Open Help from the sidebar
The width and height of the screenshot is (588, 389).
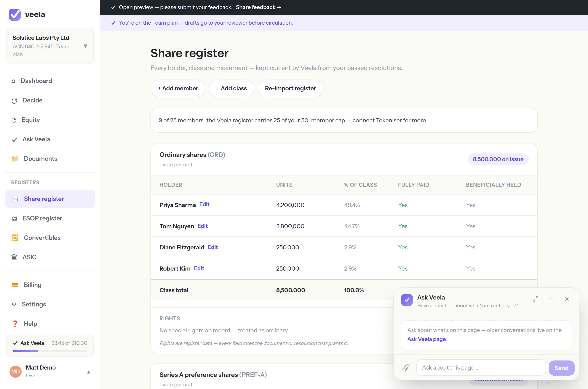[50, 324]
